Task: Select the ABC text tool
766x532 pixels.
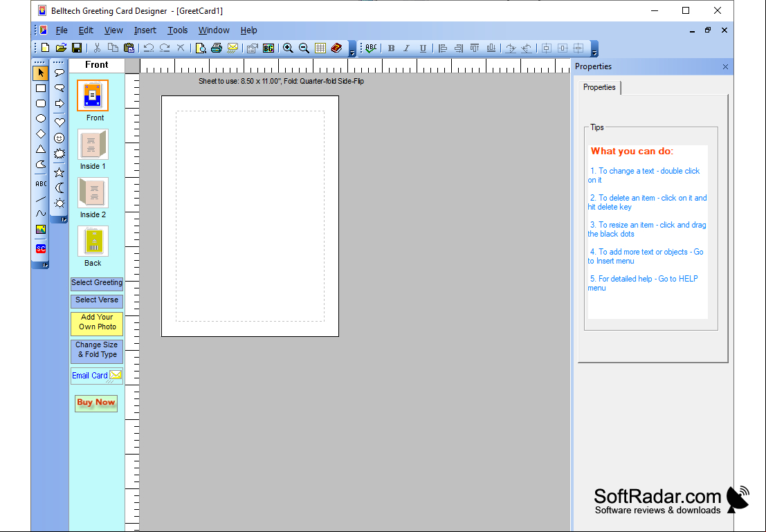Action: 41,184
